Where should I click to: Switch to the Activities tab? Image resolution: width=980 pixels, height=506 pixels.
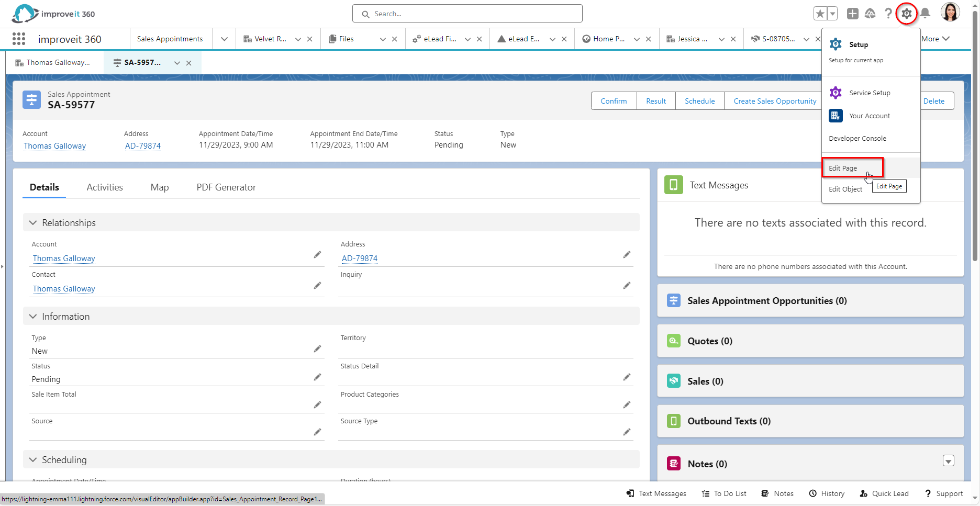[x=104, y=187]
